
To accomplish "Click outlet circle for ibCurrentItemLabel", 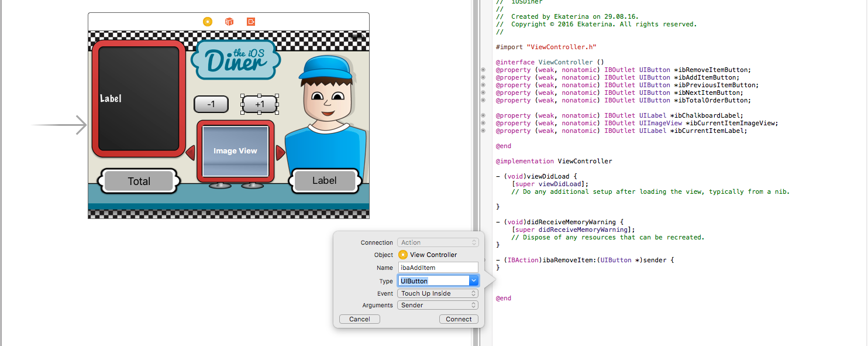I will tap(483, 131).
